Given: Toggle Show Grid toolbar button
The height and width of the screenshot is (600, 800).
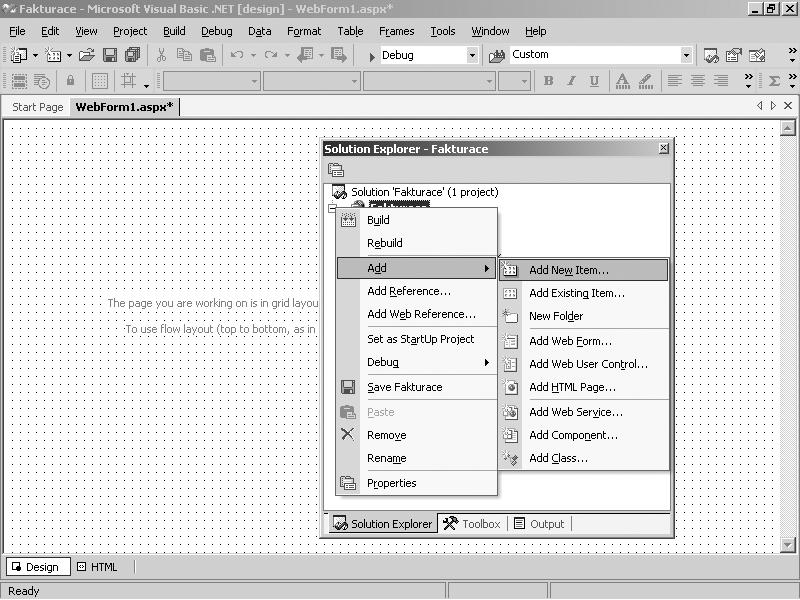Looking at the screenshot, I should click(100, 81).
